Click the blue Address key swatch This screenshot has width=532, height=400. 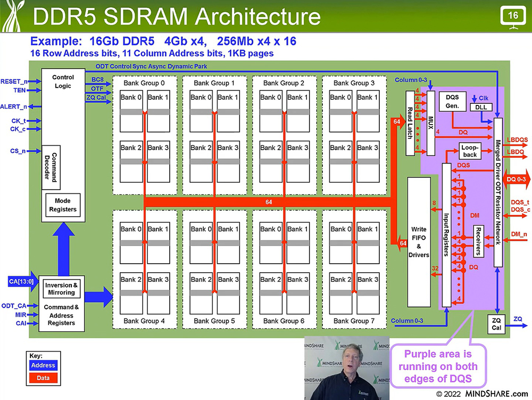43,365
